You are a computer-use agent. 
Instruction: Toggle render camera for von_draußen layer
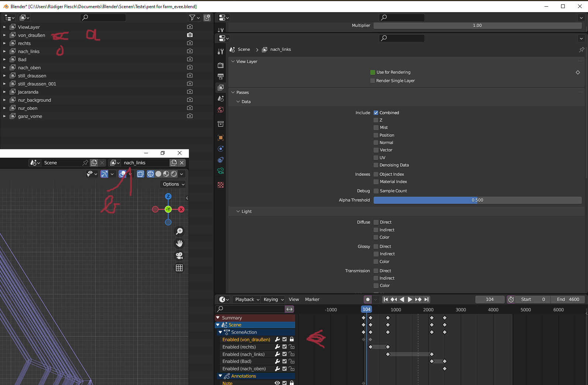pos(190,35)
